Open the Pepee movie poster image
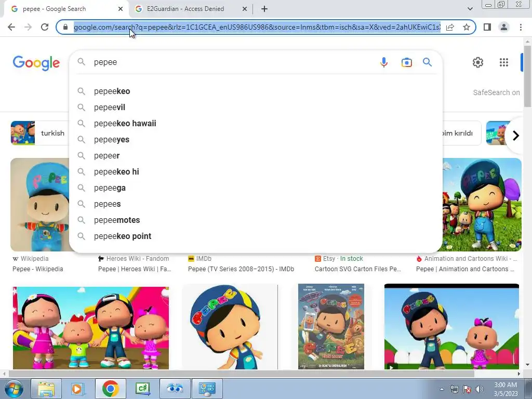The image size is (532, 399). point(331,326)
